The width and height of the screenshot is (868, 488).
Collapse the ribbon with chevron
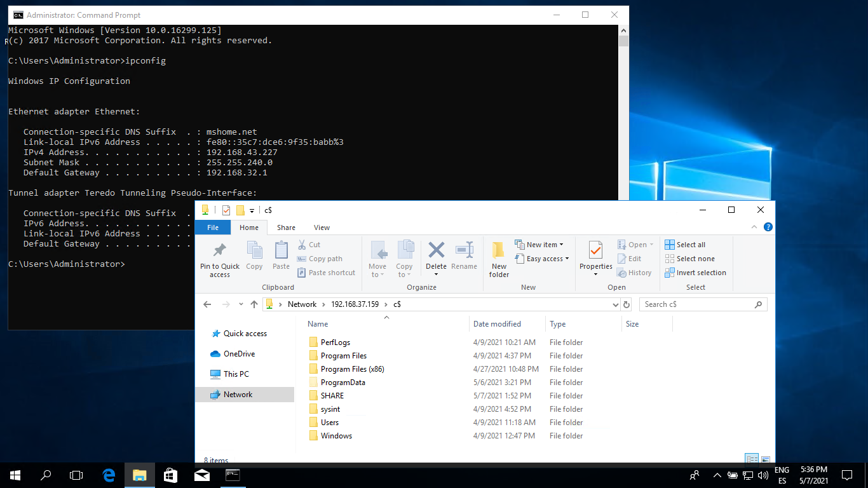pos(754,227)
